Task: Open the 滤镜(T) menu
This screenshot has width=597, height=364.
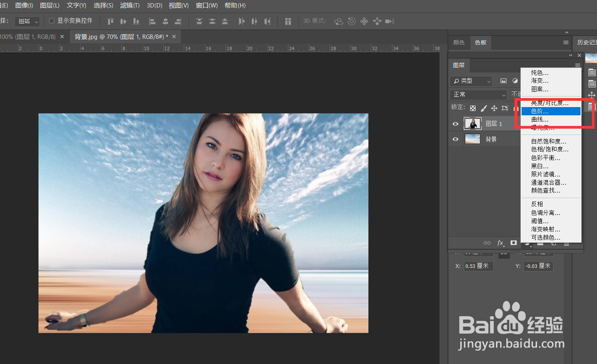Action: [x=130, y=5]
